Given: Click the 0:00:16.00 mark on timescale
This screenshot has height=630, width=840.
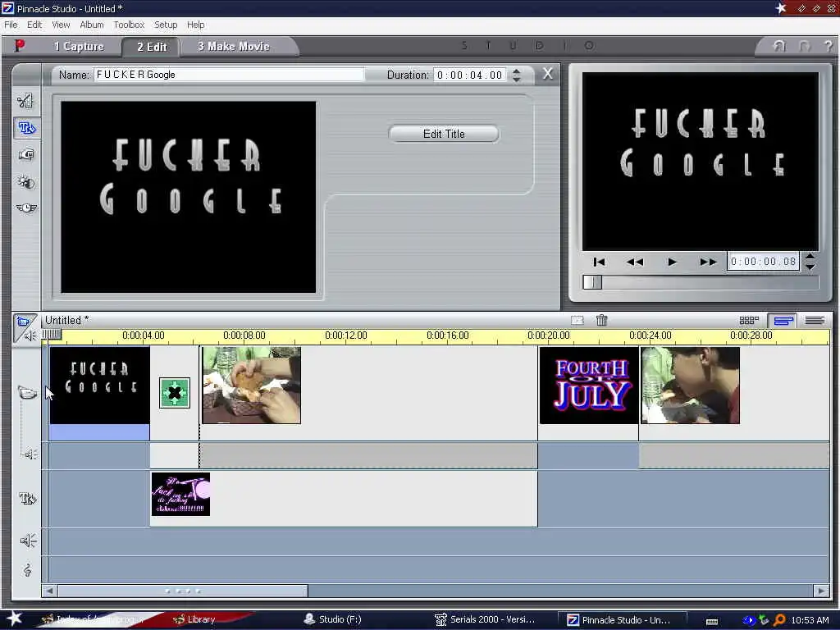Looking at the screenshot, I should [447, 336].
